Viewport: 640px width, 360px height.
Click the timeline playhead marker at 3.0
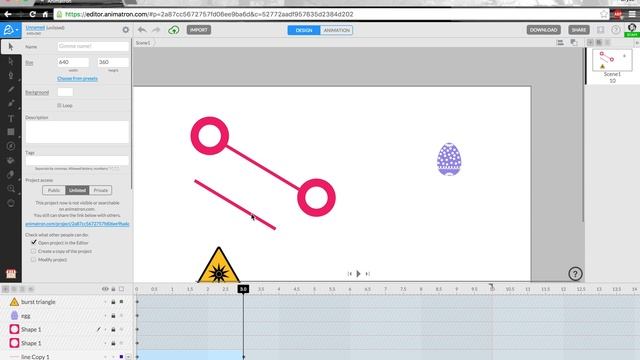[x=243, y=289]
